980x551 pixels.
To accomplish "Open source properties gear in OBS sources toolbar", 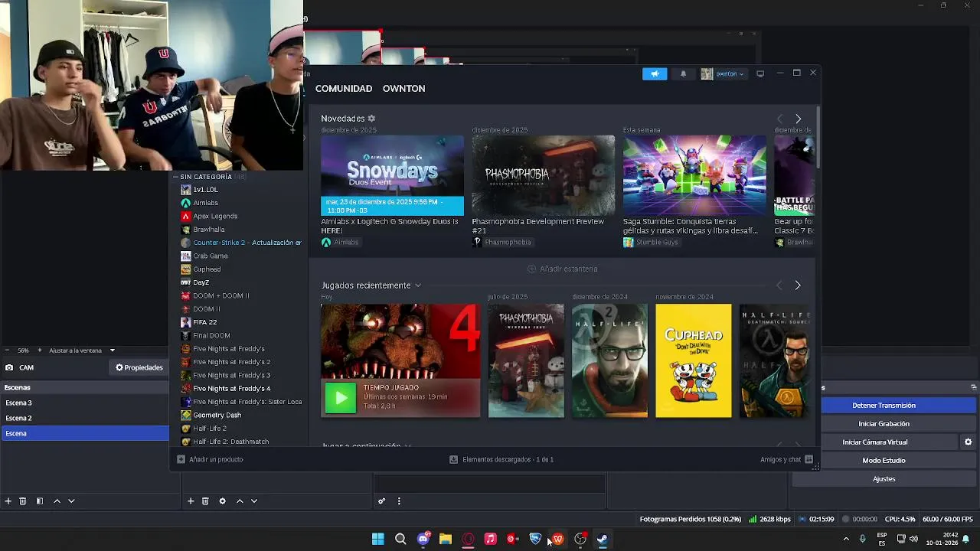I will point(222,501).
